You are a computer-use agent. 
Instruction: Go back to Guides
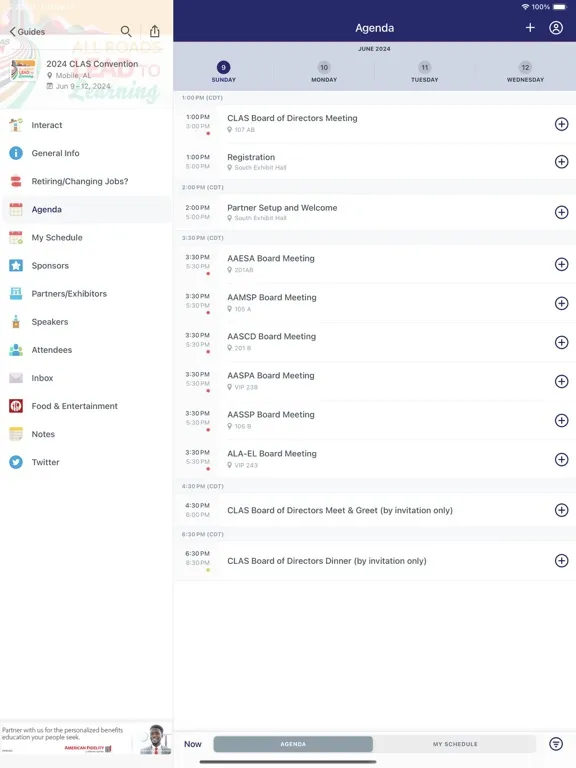coord(27,31)
